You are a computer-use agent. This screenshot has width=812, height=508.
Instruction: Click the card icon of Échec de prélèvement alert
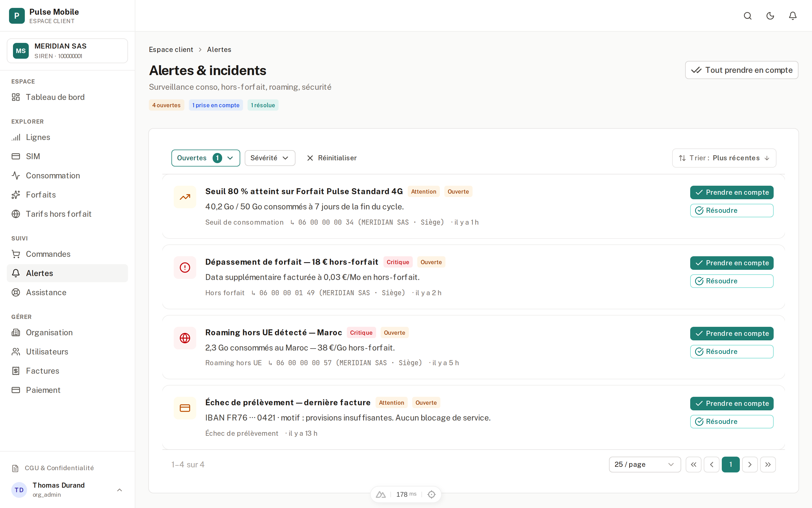[185, 408]
